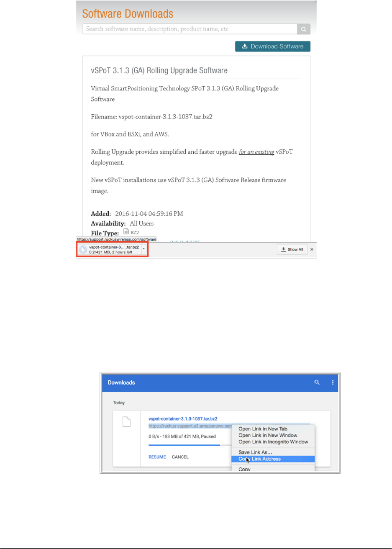This screenshot has width=392, height=549.
Task: Click the Software Downloads page title
Action: 128,13
